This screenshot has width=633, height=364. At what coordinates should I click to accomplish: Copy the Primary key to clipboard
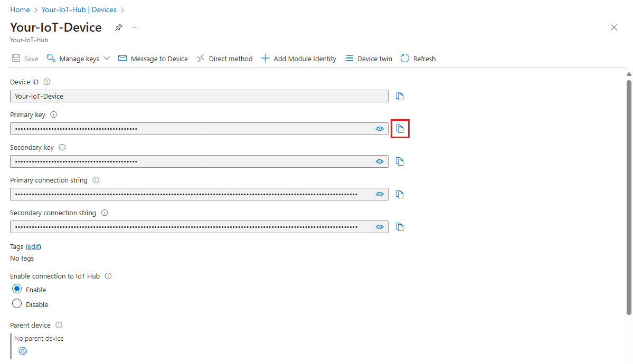(400, 128)
